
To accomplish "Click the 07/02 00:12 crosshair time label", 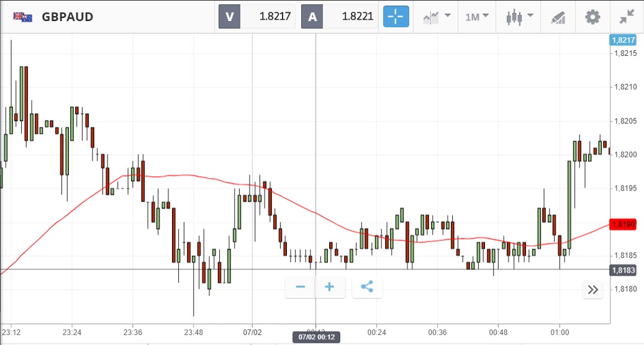I will click(x=316, y=337).
